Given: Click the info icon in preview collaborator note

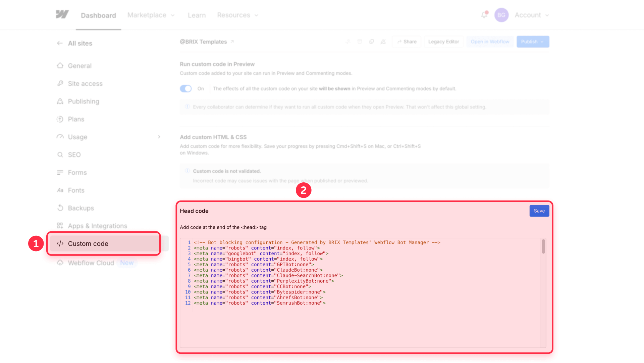Looking at the screenshot, I should [x=187, y=107].
